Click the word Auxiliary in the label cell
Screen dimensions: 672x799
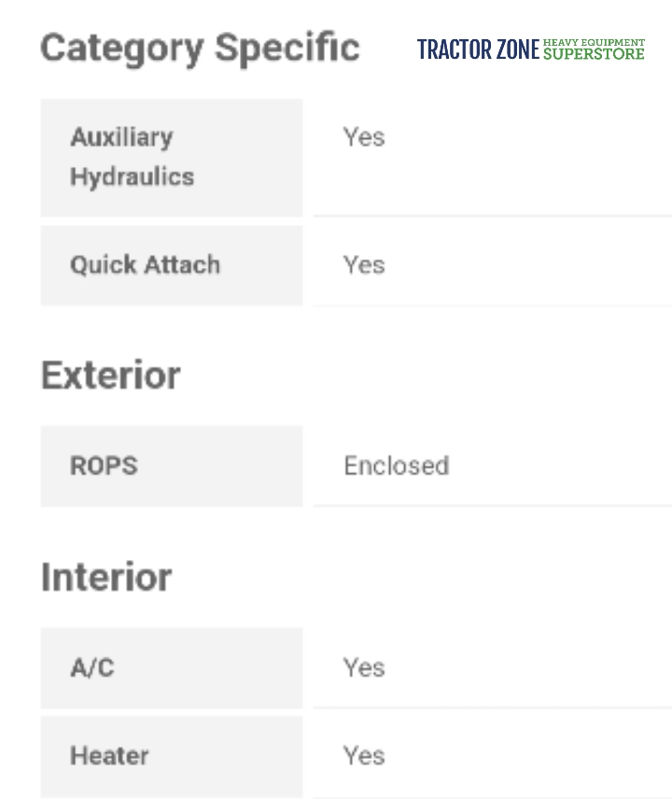click(x=121, y=137)
